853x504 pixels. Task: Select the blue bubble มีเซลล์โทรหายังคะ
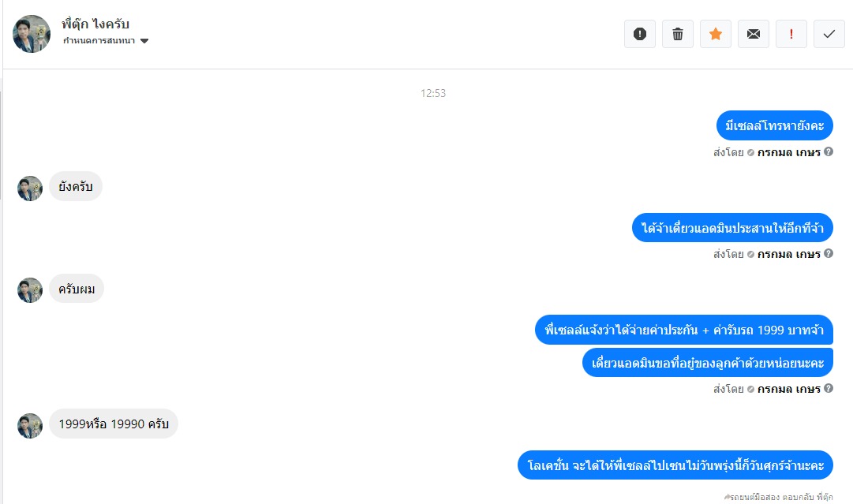click(775, 125)
